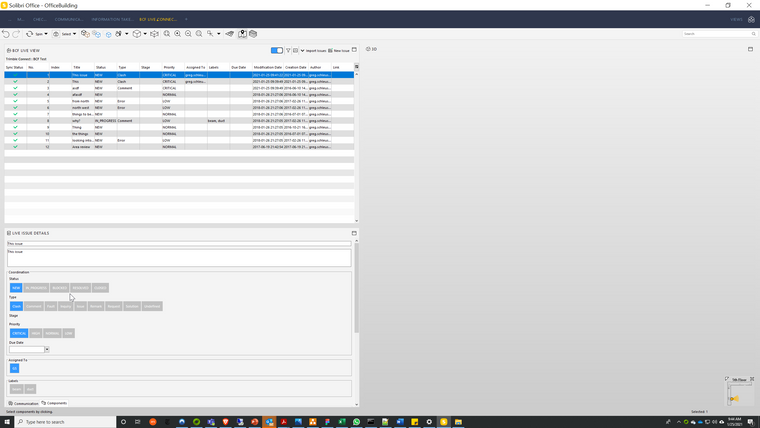Screen dimensions: 760x428
Task: Open the dropdown next to zoom tools
Action: pos(219,34)
